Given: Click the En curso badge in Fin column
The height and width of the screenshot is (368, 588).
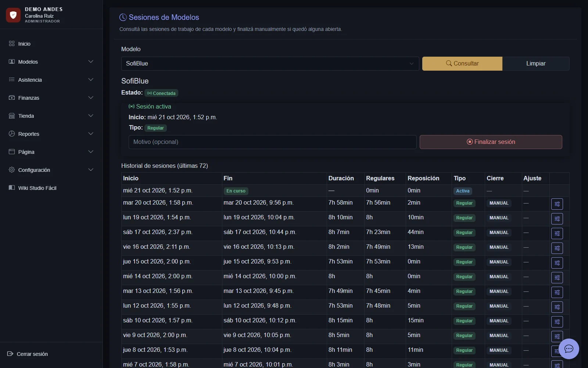Looking at the screenshot, I should click(x=236, y=191).
